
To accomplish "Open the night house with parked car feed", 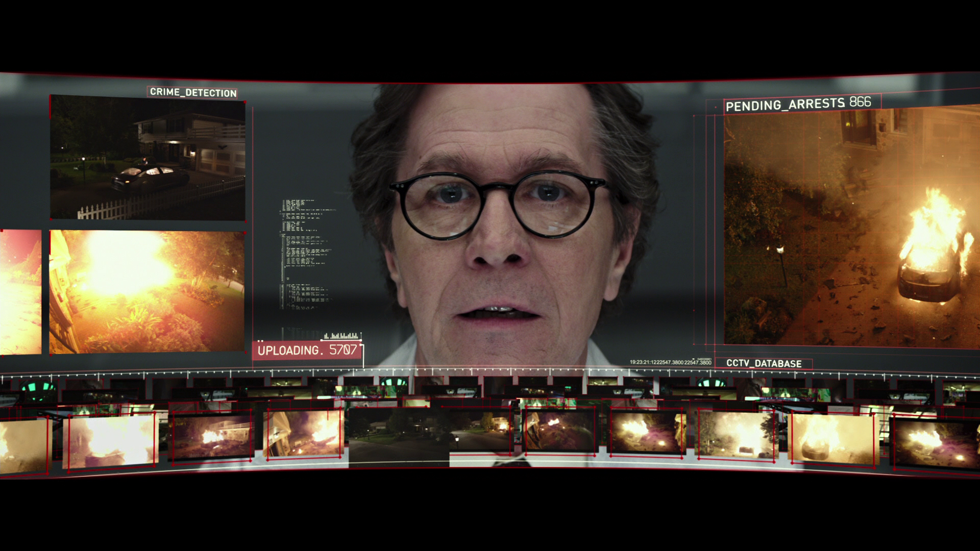I will [148, 157].
